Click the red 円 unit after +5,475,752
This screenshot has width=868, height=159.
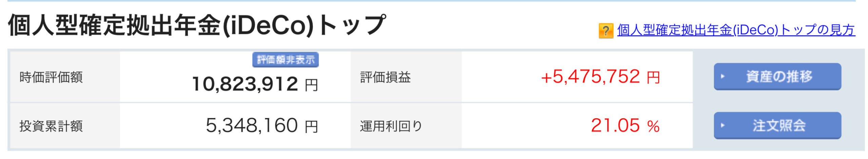(653, 77)
